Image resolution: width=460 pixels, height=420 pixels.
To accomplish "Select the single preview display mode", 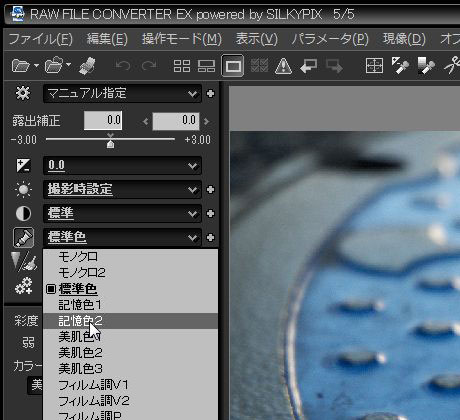I will tap(233, 66).
